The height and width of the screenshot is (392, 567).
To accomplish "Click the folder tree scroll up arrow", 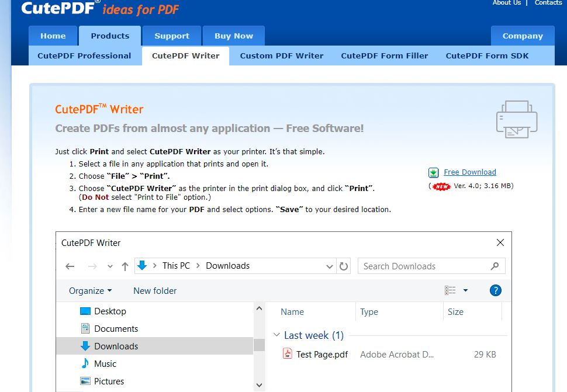I will tap(259, 308).
